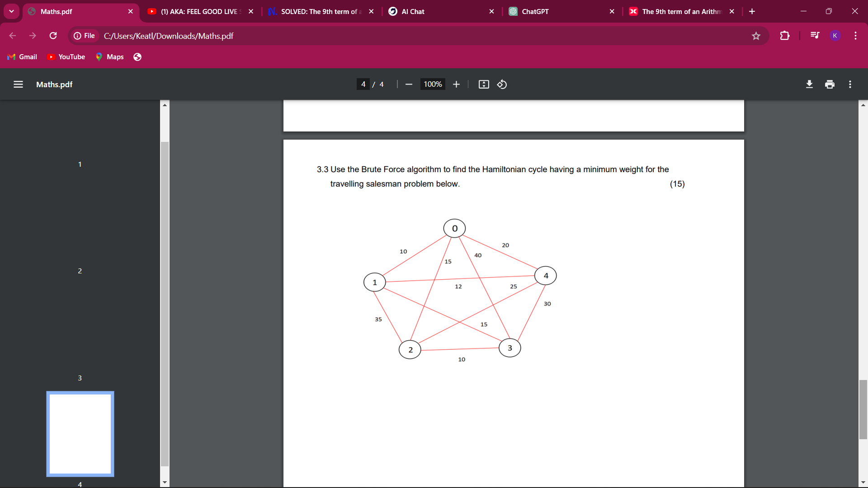Rotate the PDF page counterclockwise
Viewport: 868px width, 488px height.
coord(502,84)
